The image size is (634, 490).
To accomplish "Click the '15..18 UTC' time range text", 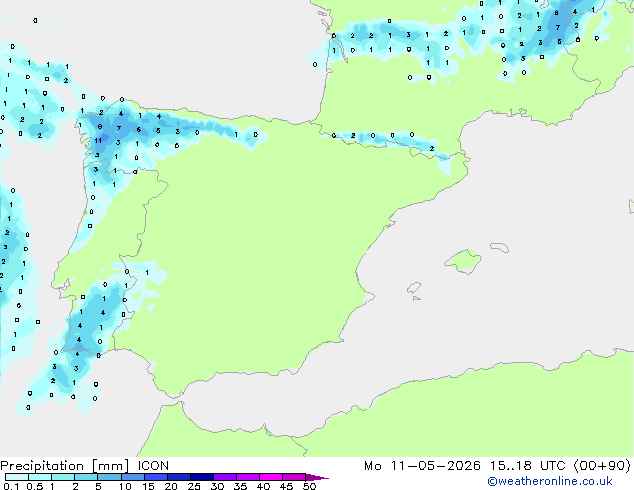I will [x=527, y=466].
